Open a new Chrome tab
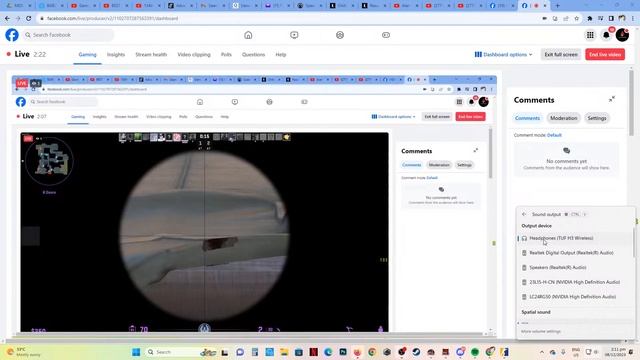640x360 pixels. 558,6
